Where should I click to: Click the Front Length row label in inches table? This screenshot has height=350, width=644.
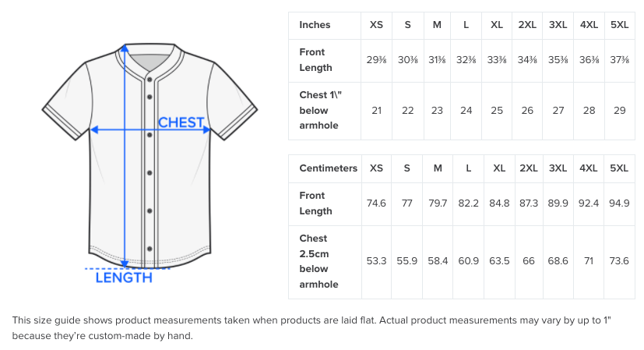pyautogui.click(x=315, y=60)
